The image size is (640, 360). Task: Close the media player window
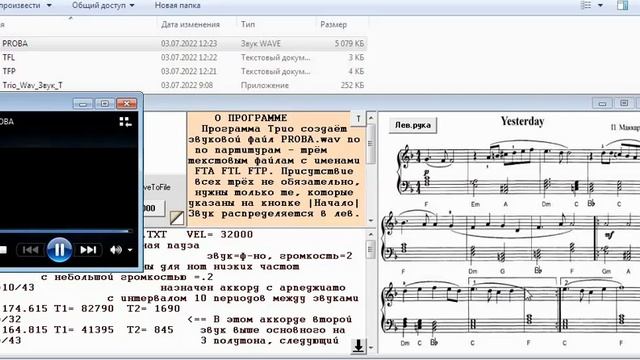pos(127,104)
